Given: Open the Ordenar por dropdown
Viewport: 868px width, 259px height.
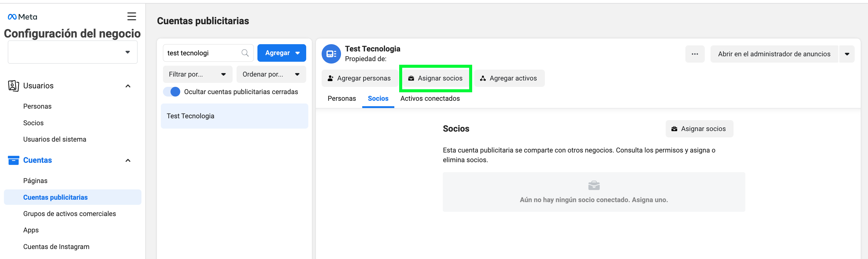Looking at the screenshot, I should click(271, 74).
